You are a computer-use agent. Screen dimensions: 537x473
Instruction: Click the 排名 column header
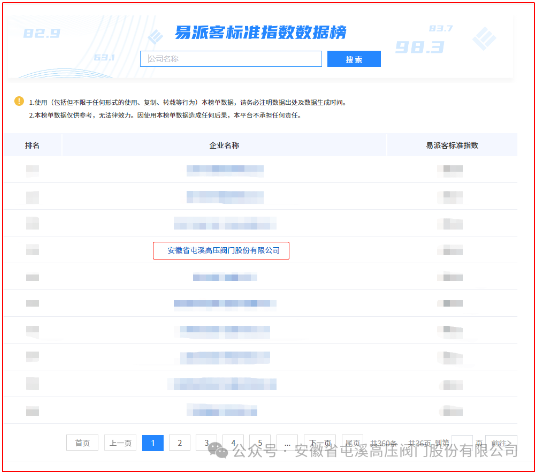tap(32, 145)
